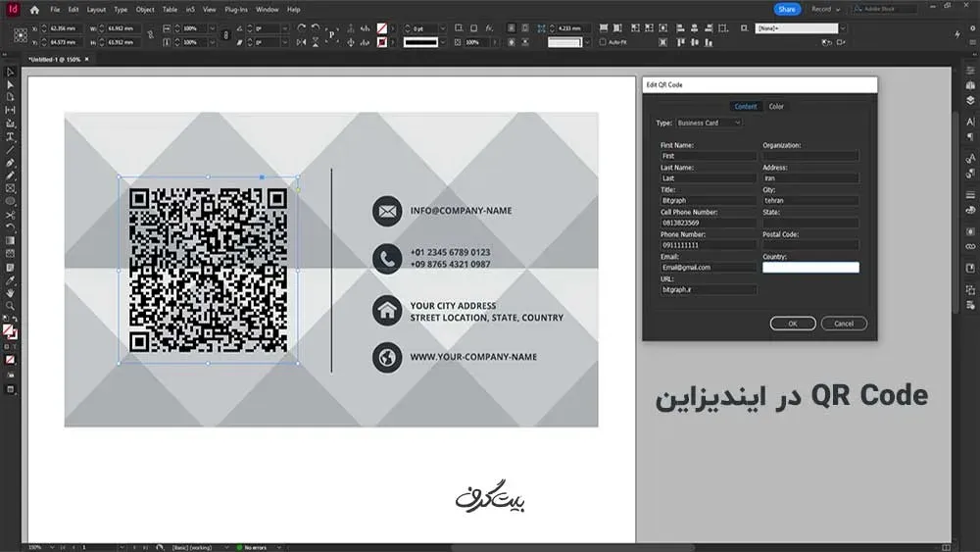Select the Hand tool
Image resolution: width=980 pixels, height=552 pixels.
[x=10, y=292]
